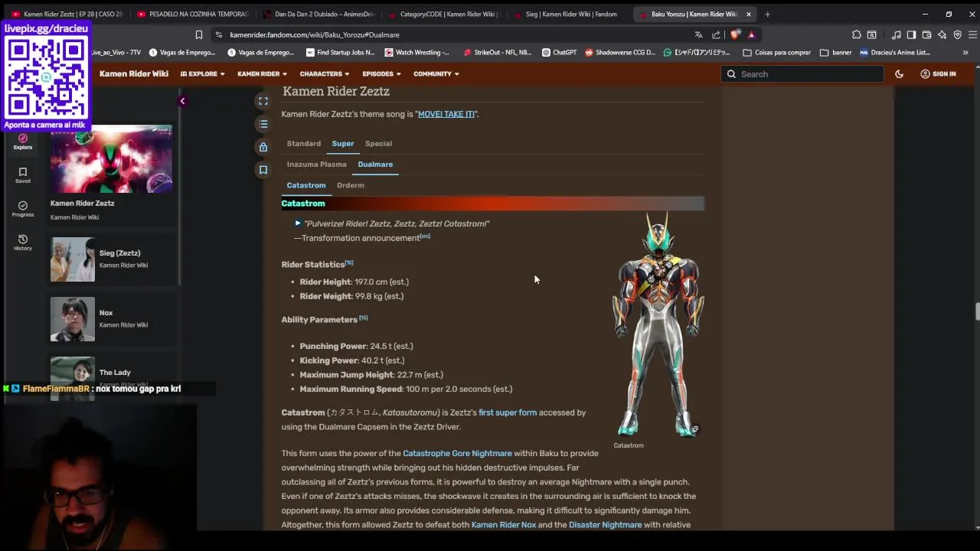980x551 pixels.
Task: Click the Kamen Rider Wiki site title
Action: [134, 73]
